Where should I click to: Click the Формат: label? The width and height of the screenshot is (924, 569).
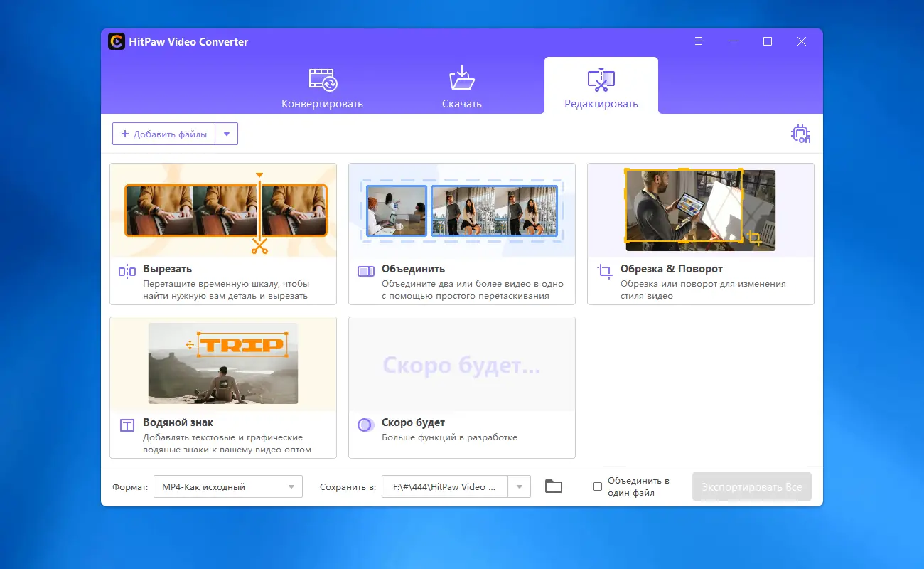(131, 487)
